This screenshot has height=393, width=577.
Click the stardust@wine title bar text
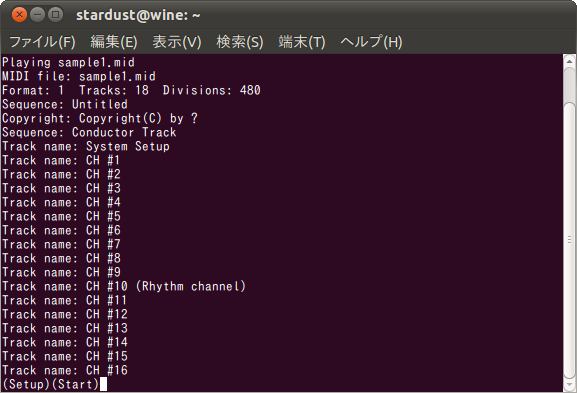[x=138, y=15]
